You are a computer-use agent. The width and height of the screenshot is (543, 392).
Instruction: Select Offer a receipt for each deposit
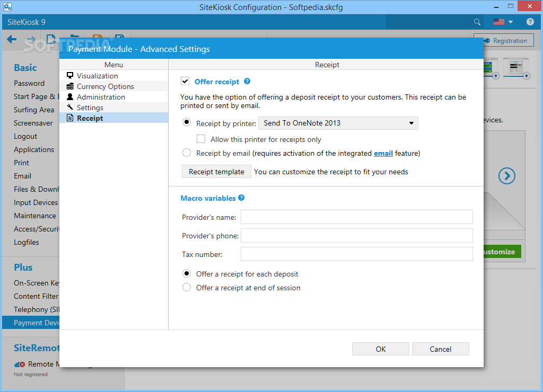(x=187, y=273)
